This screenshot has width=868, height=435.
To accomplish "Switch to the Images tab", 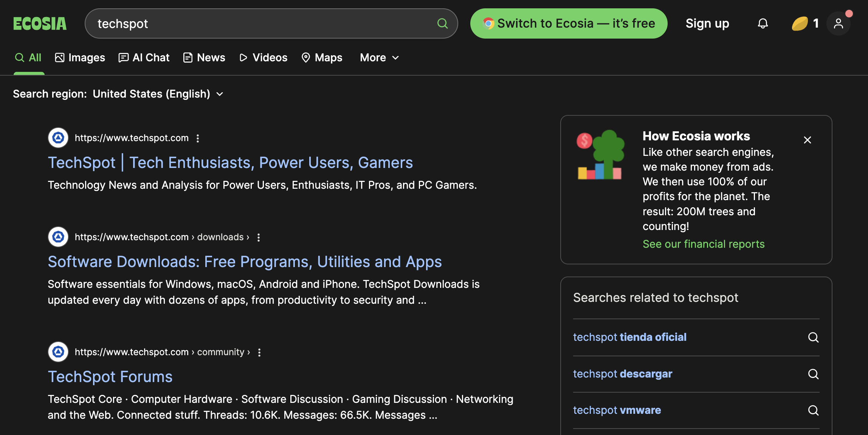I will coord(80,57).
